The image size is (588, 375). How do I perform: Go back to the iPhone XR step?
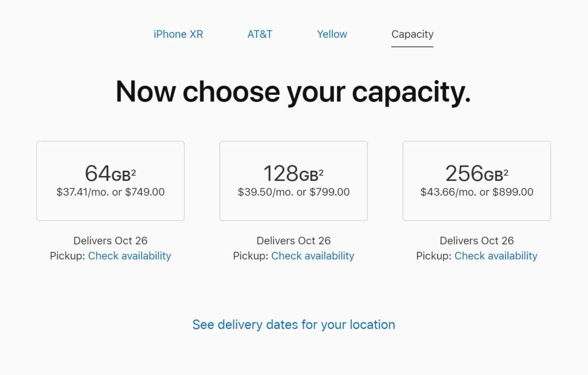[x=178, y=34]
